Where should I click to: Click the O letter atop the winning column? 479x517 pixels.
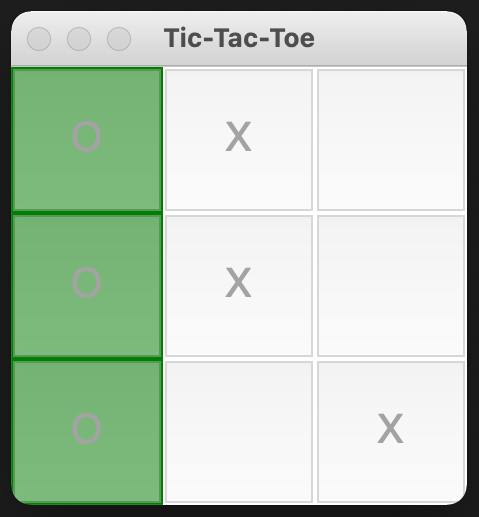pyautogui.click(x=87, y=137)
